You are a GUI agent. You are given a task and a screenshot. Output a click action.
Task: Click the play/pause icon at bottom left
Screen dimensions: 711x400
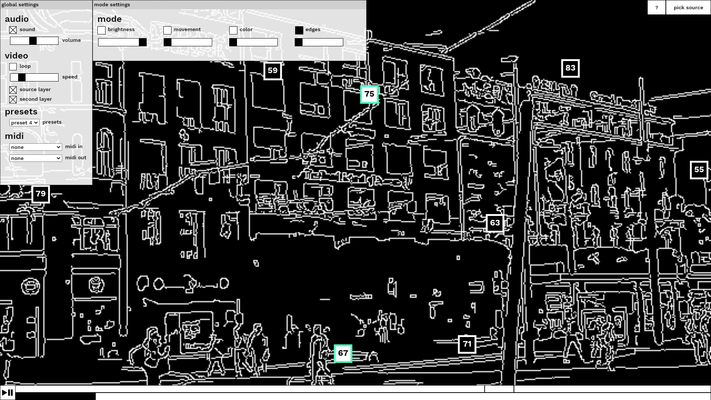point(8,393)
